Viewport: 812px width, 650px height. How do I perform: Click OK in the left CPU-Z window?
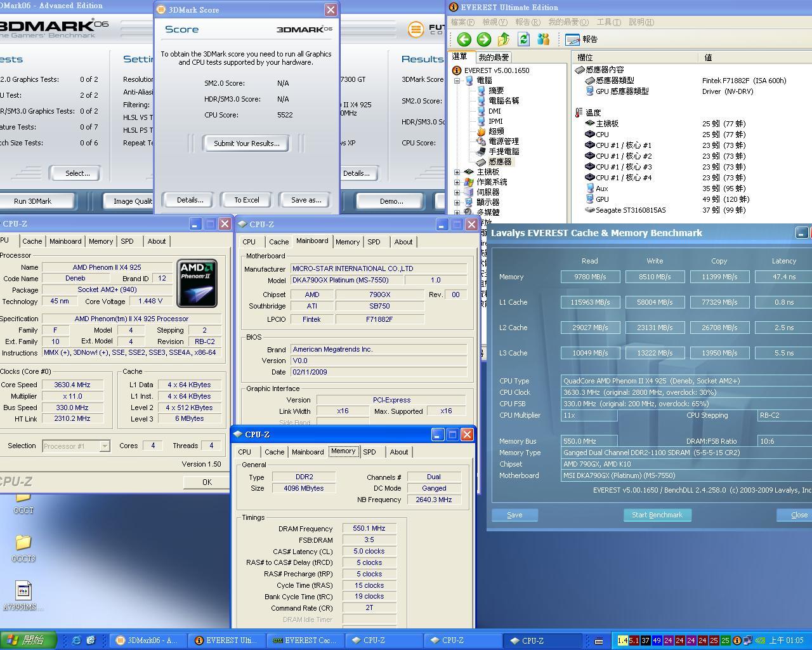(x=207, y=482)
